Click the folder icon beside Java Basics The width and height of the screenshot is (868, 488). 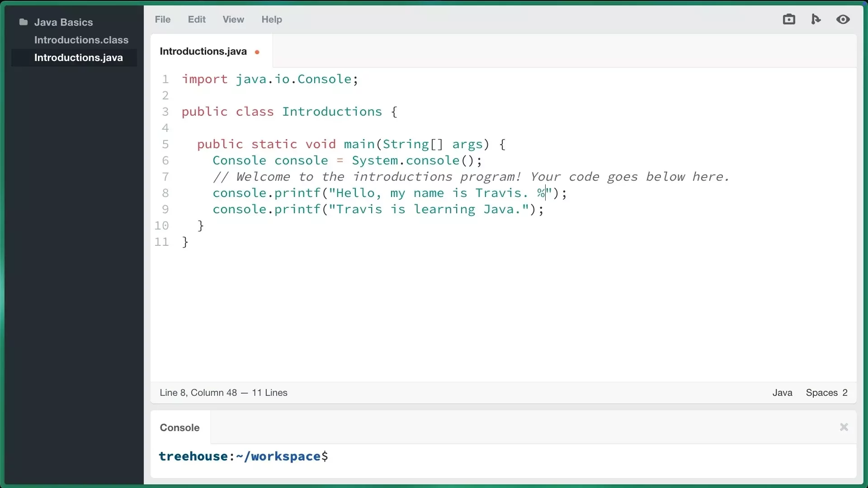(23, 22)
